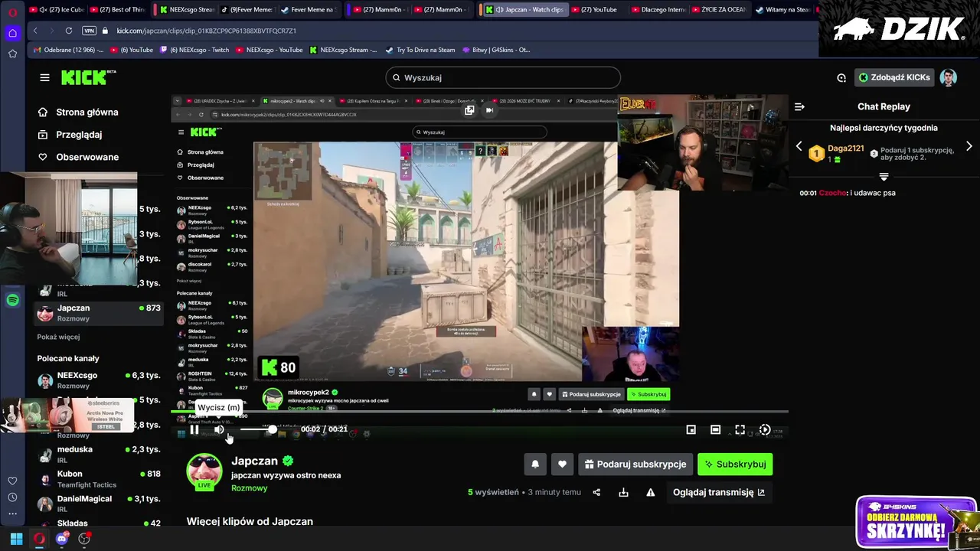Viewport: 980px width, 551px height.
Task: Open Windows Start menu
Action: pyautogui.click(x=16, y=539)
